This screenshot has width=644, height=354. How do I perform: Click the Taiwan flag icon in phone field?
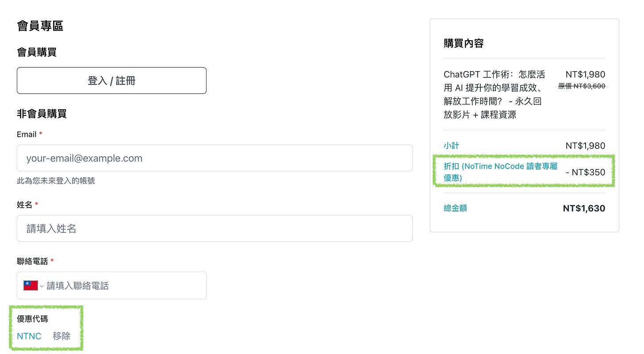pos(30,285)
